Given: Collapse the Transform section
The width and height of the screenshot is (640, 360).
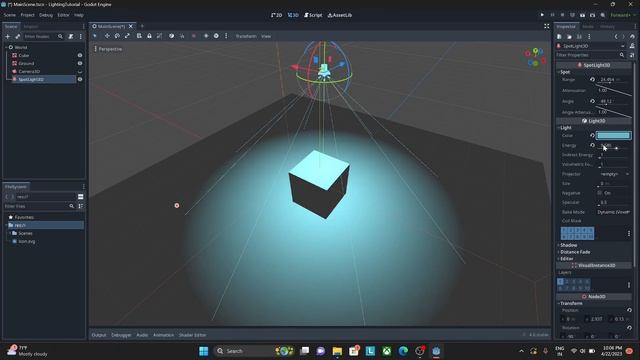Looking at the screenshot, I should (571, 303).
